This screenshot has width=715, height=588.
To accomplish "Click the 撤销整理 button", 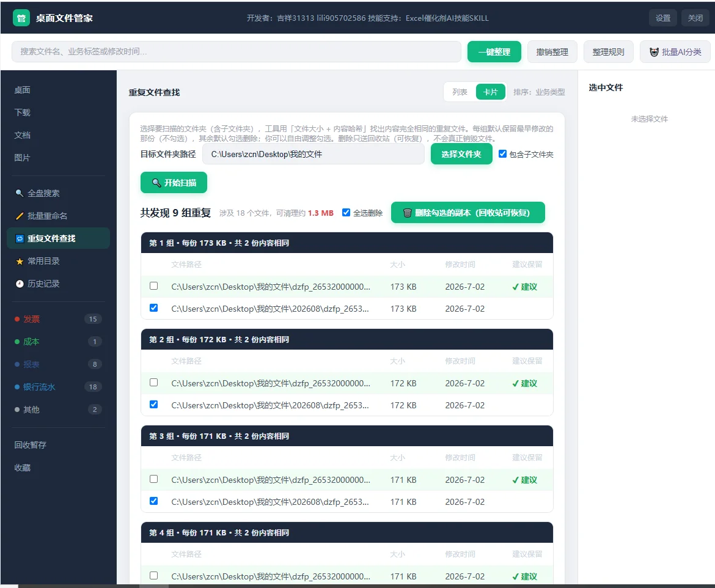I will point(552,52).
